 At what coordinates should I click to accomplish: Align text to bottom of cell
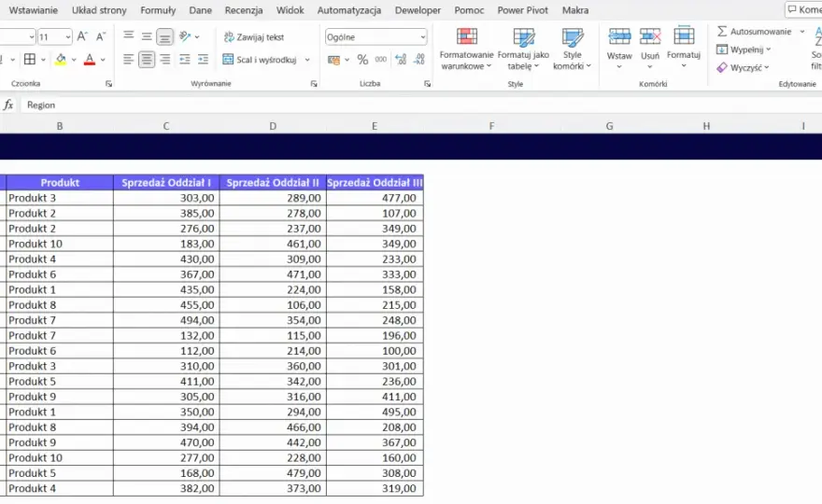point(164,36)
